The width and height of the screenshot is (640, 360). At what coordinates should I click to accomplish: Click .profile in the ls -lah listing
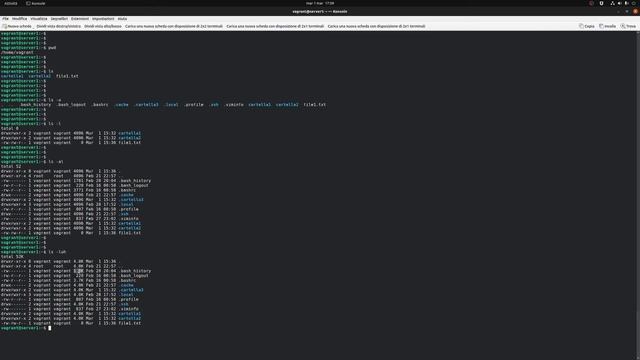click(129, 299)
